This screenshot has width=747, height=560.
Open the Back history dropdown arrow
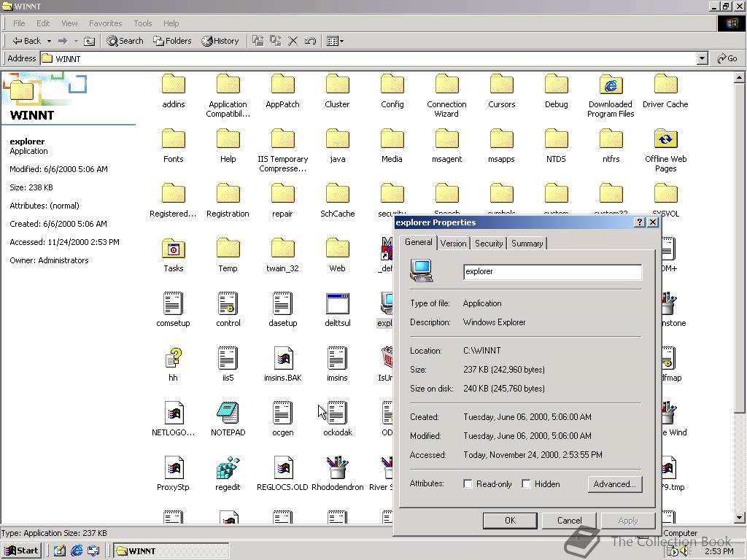(49, 41)
